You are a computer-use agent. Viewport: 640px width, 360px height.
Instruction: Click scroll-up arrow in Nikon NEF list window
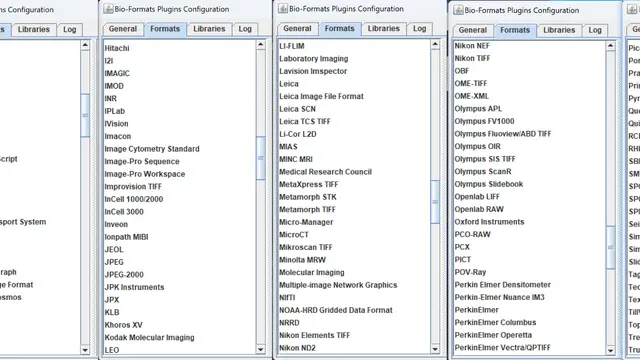[611, 46]
